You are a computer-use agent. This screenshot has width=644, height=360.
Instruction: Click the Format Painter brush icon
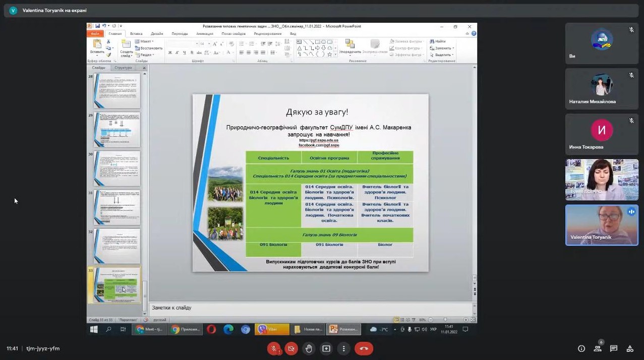coord(108,55)
